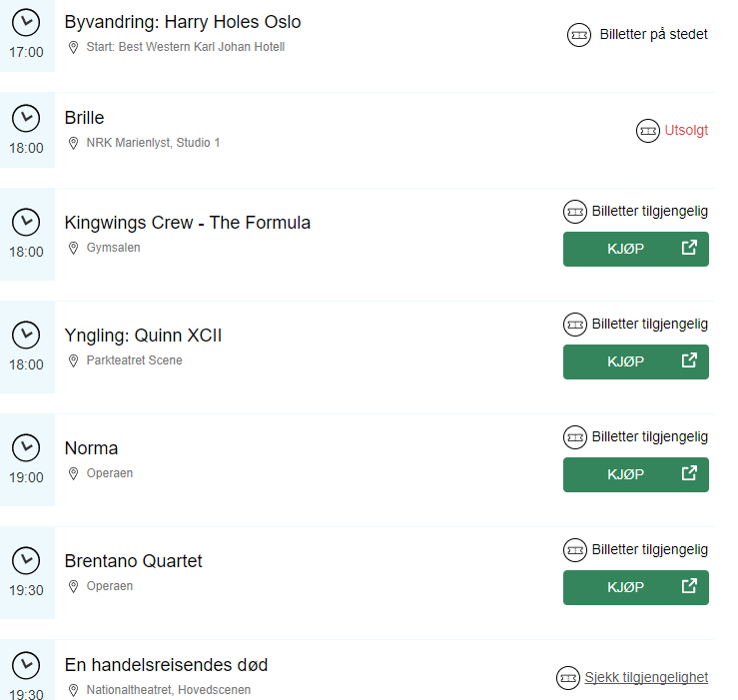Click the ticket icon beside Utsolgt
This screenshot has height=700, width=738.
click(648, 131)
